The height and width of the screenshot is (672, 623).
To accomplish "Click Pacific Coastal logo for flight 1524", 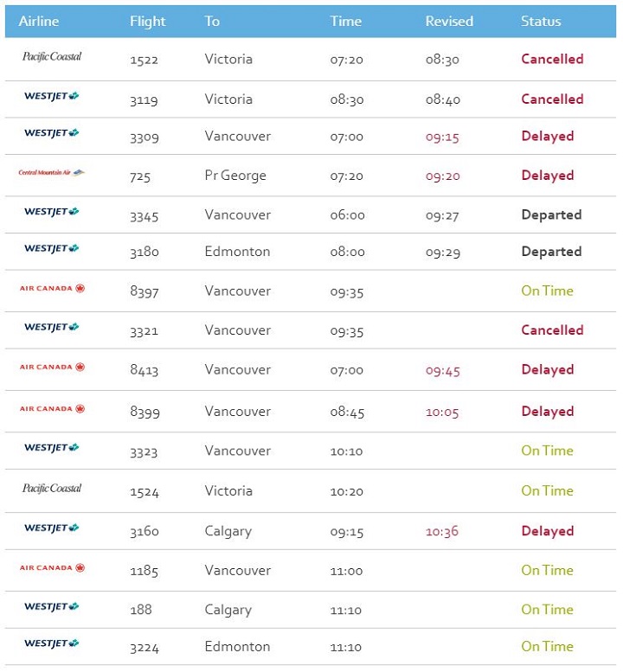I will tap(52, 489).
